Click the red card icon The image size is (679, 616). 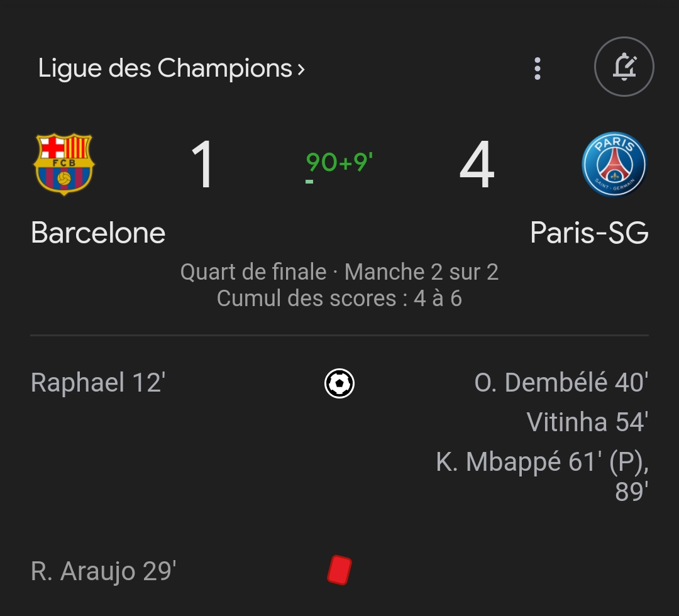pyautogui.click(x=339, y=570)
